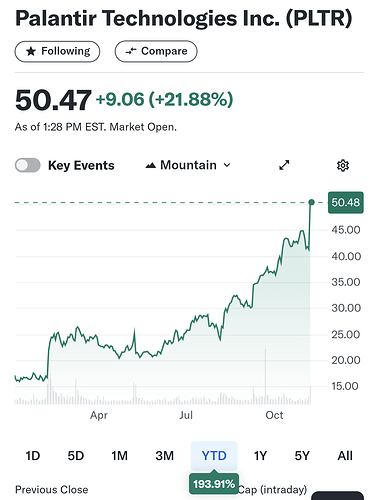The height and width of the screenshot is (500, 377).
Task: Toggle the Key Events switch
Action: tap(28, 165)
